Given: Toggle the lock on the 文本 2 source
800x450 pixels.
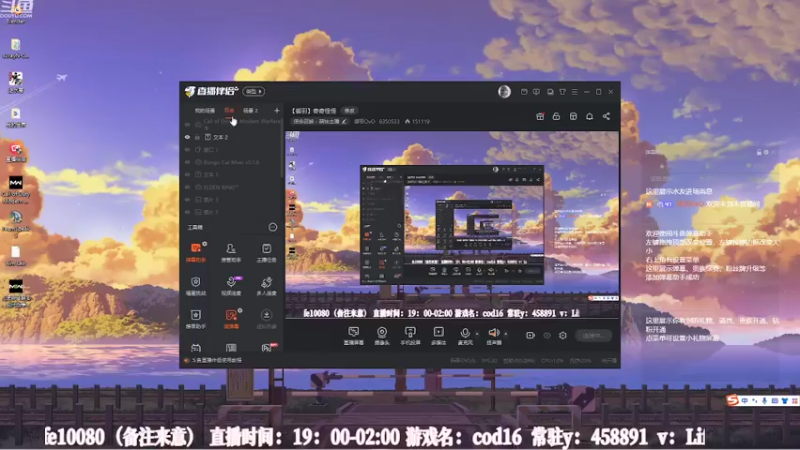Looking at the screenshot, I should tap(197, 137).
